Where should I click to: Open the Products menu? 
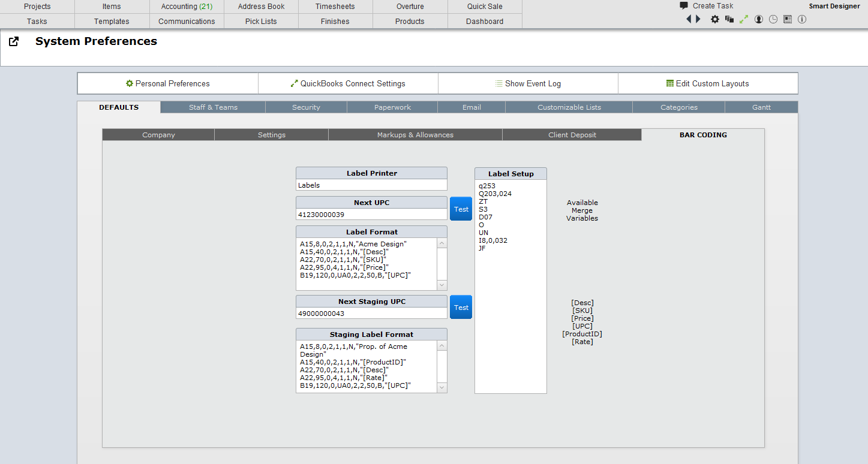[x=410, y=21]
